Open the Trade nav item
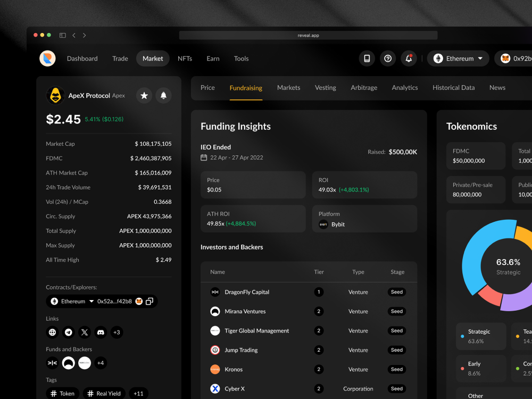This screenshot has height=399, width=532. (120, 59)
